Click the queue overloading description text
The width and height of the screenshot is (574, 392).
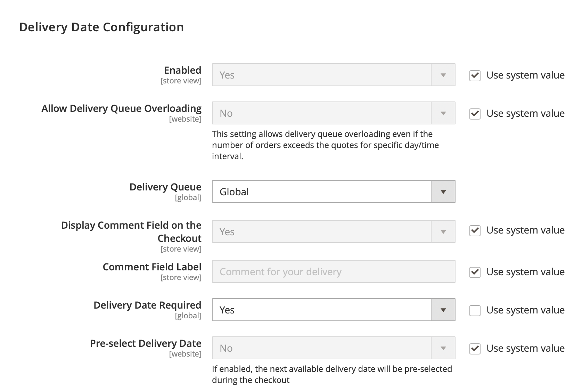pyautogui.click(x=326, y=145)
